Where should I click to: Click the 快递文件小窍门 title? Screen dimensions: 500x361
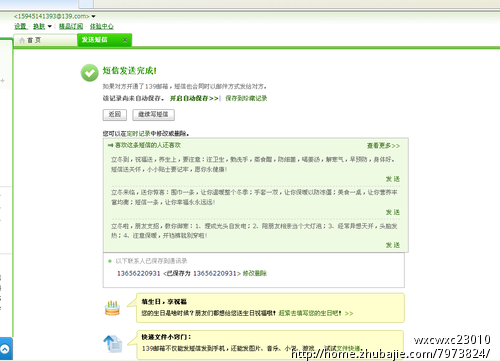(166, 337)
